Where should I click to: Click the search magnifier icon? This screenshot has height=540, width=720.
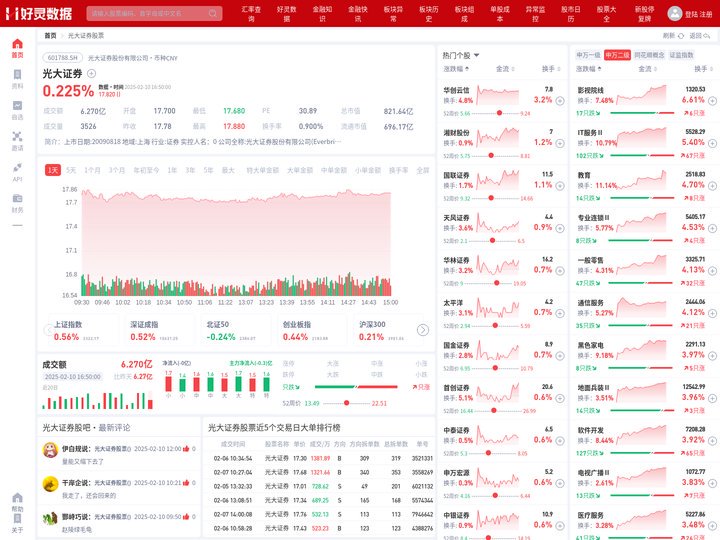tap(213, 13)
